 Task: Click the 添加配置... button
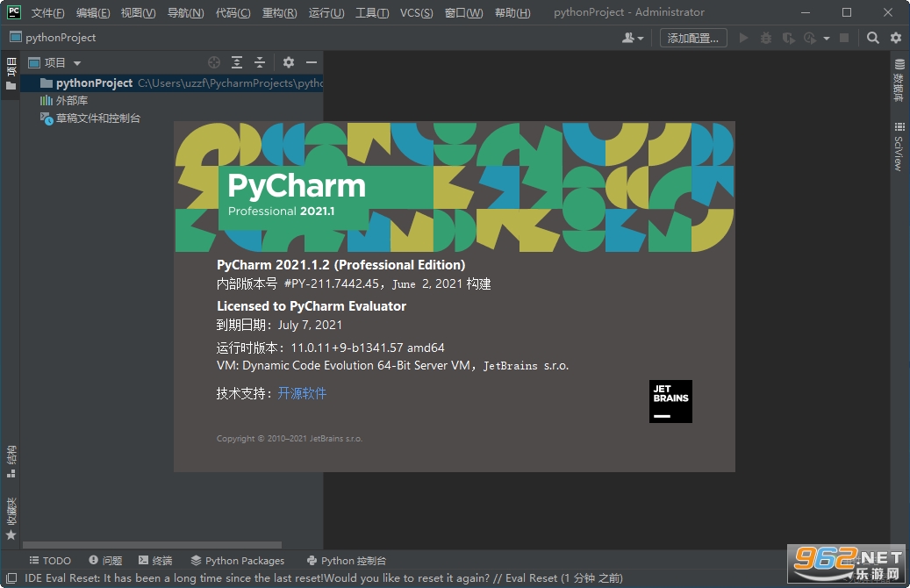(693, 38)
